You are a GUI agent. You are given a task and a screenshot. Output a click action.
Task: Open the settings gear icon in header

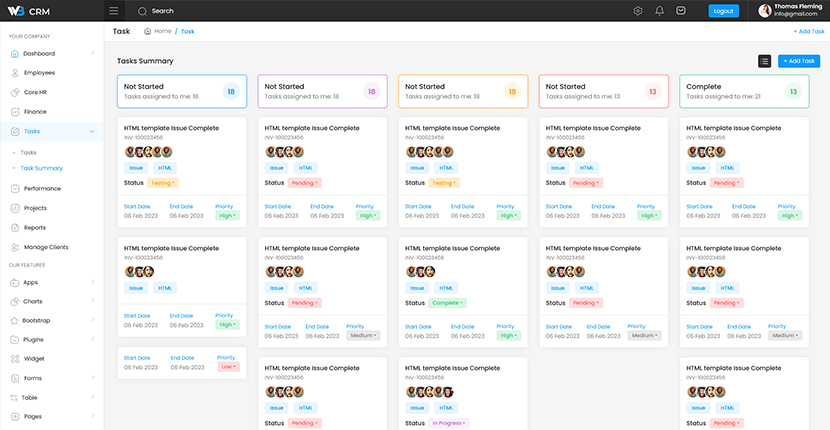coord(638,11)
